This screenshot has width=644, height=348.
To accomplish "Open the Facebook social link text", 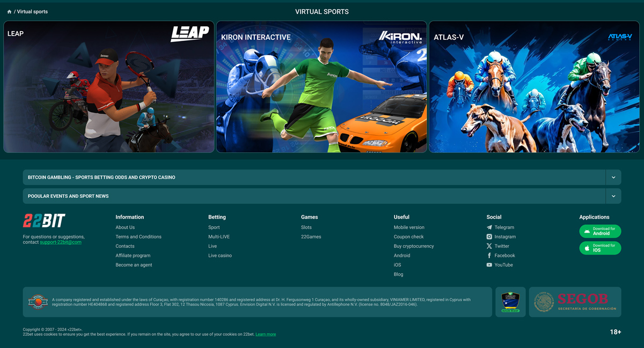I will 505,256.
